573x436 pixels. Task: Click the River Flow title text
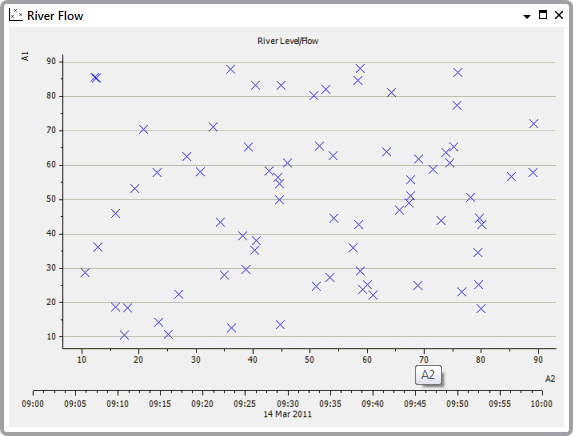(55, 16)
